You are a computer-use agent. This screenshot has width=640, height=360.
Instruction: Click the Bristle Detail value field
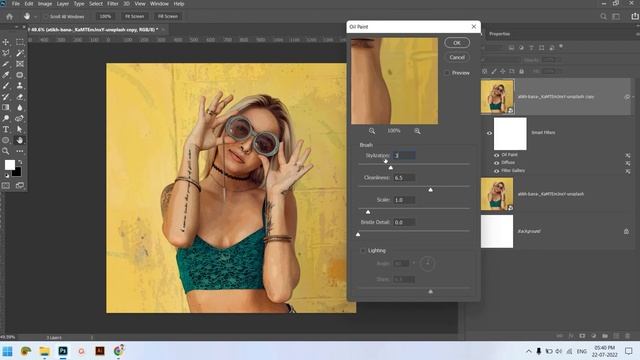(x=404, y=222)
